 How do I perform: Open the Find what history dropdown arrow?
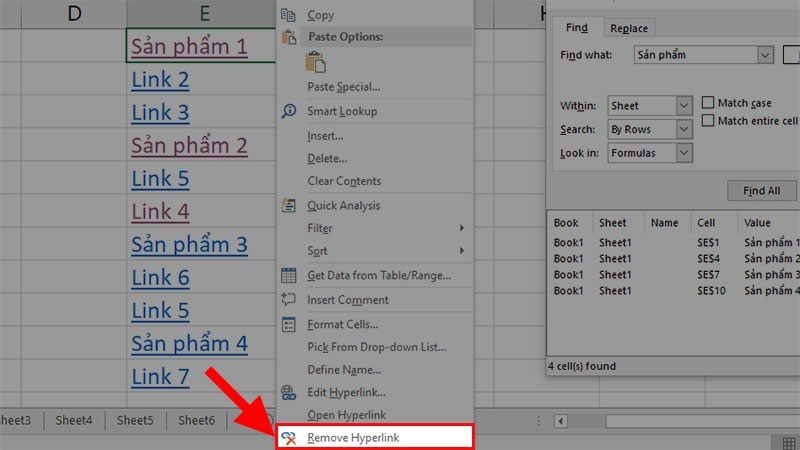click(x=765, y=55)
